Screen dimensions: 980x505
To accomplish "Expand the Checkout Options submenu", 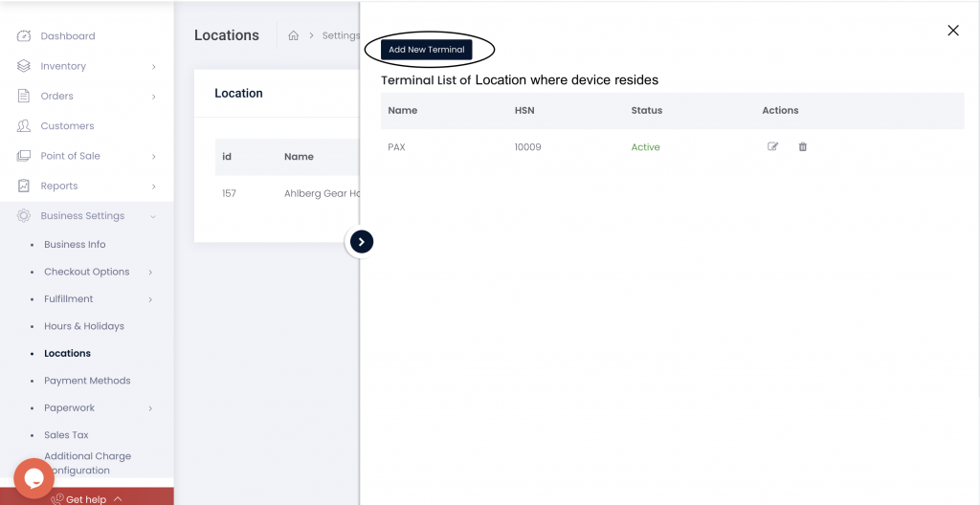I will [x=150, y=272].
